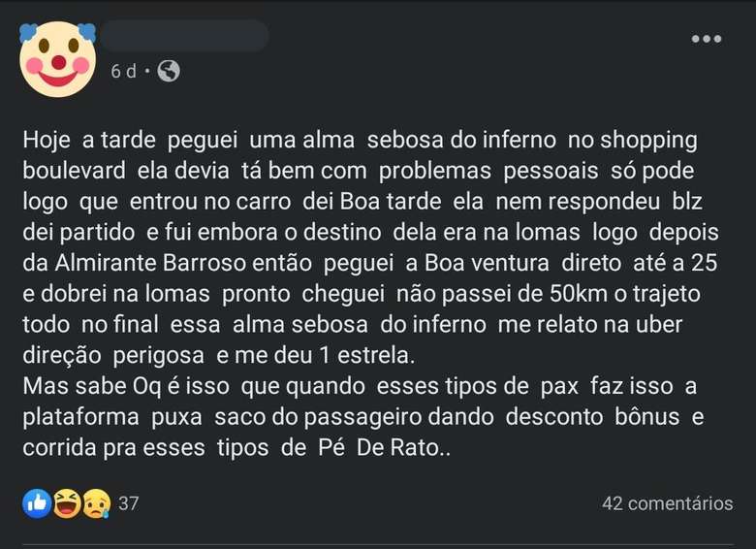This screenshot has height=549, width=756.
Task: Click the clown profile picture
Action: pos(57,59)
